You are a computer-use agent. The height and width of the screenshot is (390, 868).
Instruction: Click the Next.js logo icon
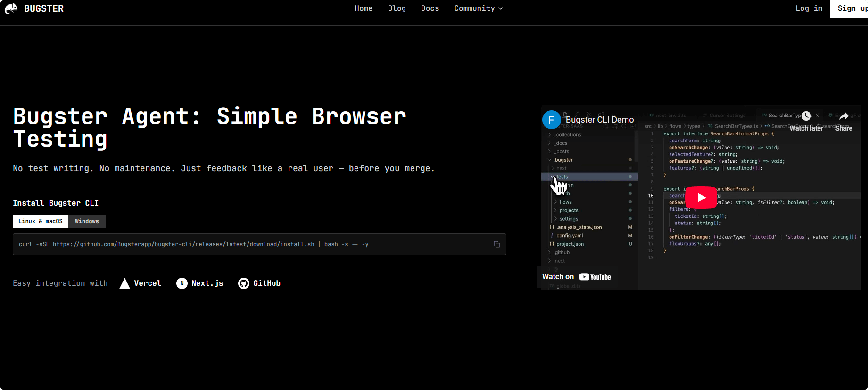pos(182,283)
